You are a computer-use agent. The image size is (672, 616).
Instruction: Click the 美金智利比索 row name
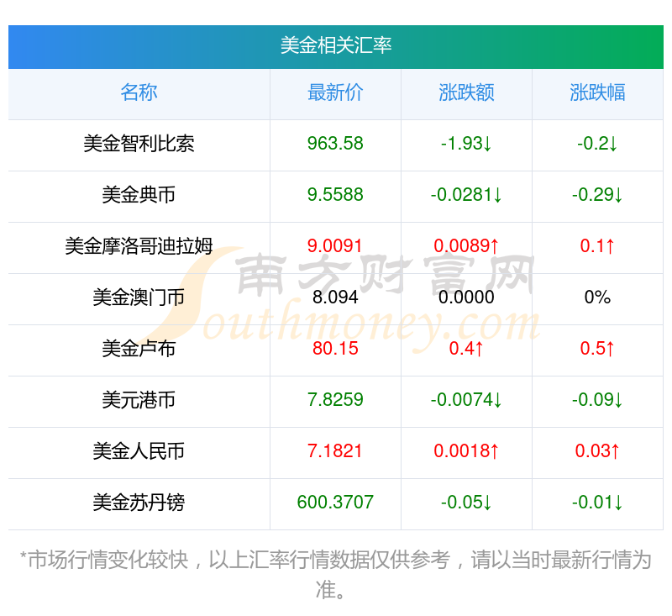(139, 144)
